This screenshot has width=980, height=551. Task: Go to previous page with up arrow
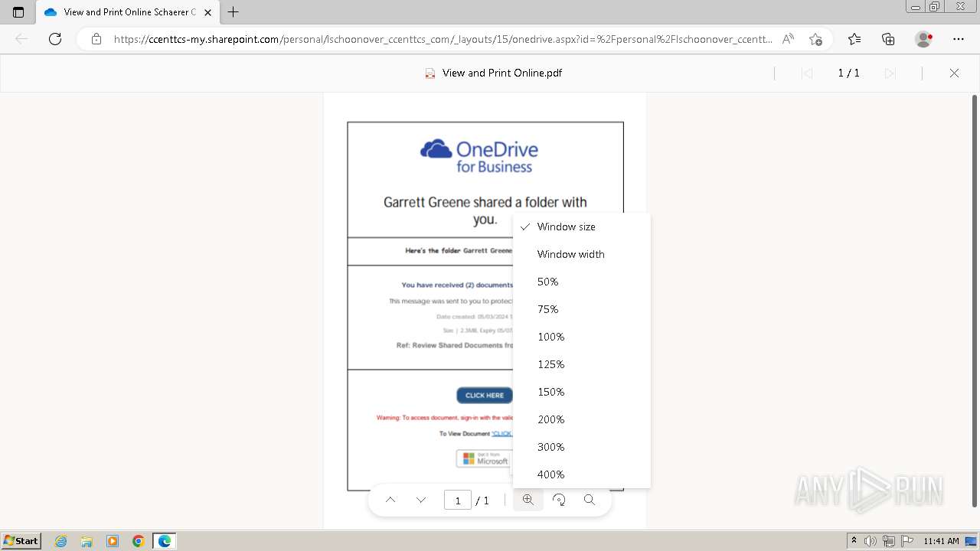390,500
